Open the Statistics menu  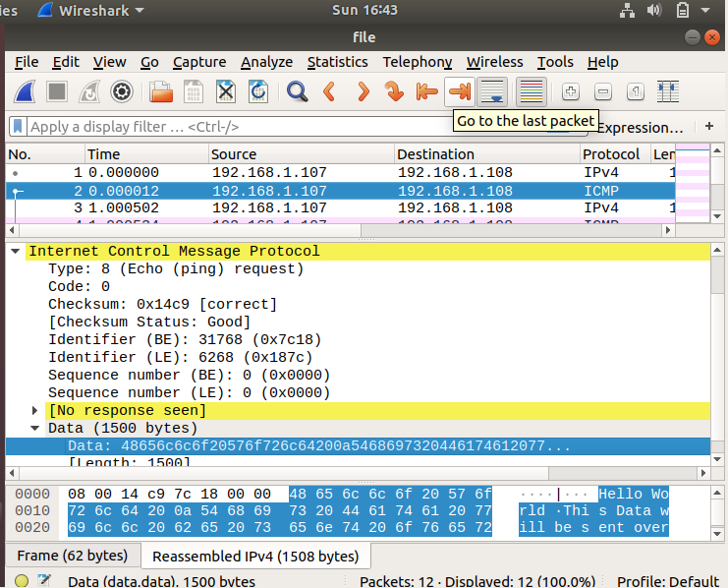point(337,62)
